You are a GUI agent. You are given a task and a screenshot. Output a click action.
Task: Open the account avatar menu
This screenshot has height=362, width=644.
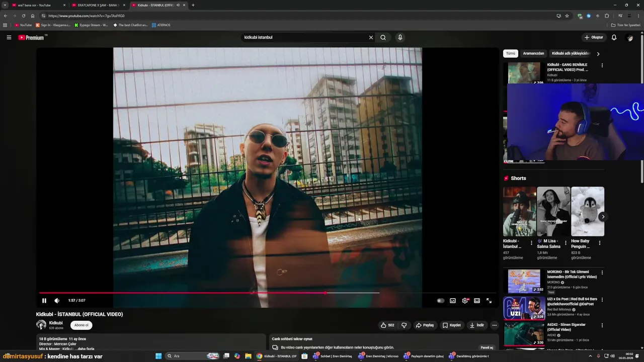(629, 37)
